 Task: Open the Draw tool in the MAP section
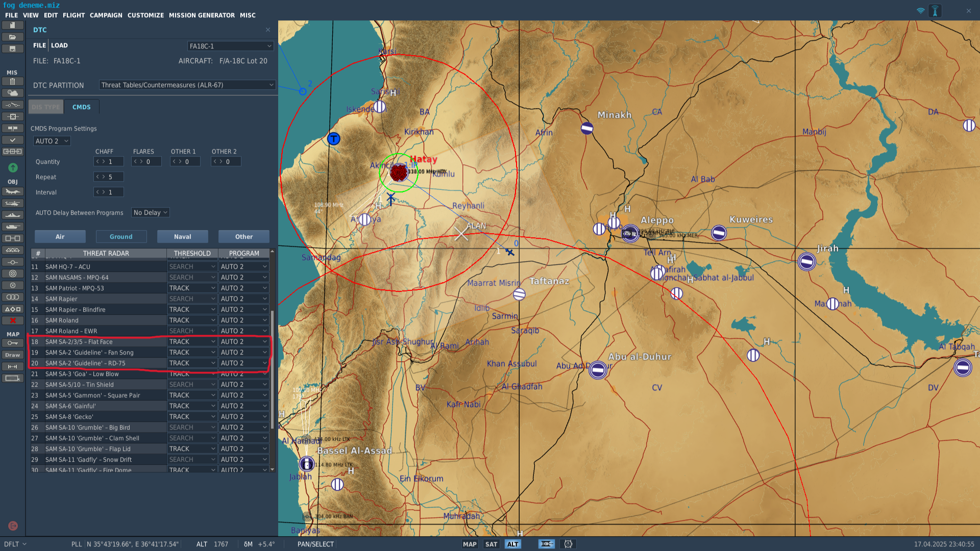pos(13,355)
